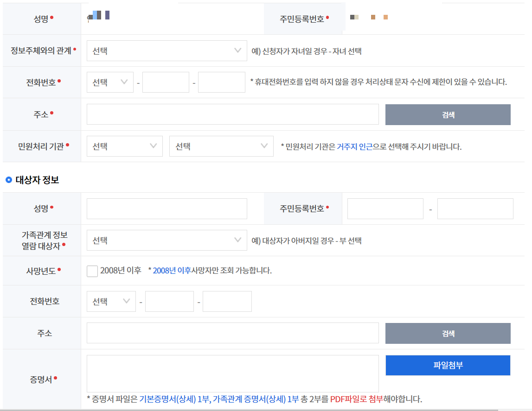Click the first 주민등록번호 digits field
Screen dimensions: 532x411
(x=385, y=209)
